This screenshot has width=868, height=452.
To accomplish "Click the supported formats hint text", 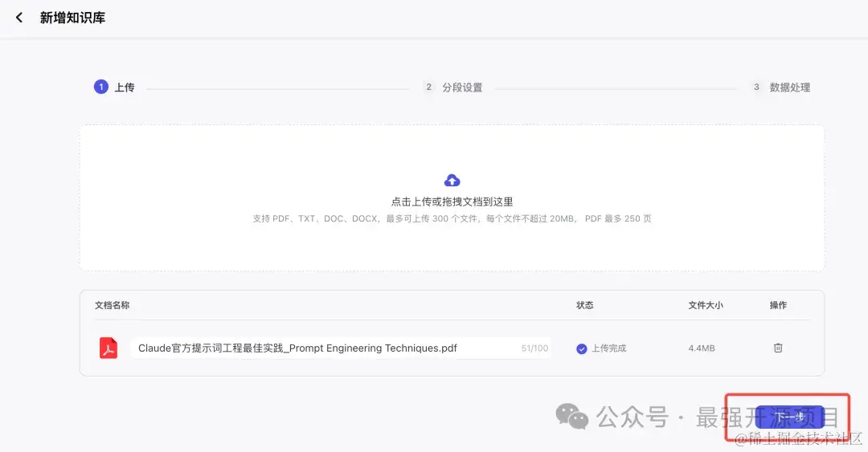I will click(452, 218).
